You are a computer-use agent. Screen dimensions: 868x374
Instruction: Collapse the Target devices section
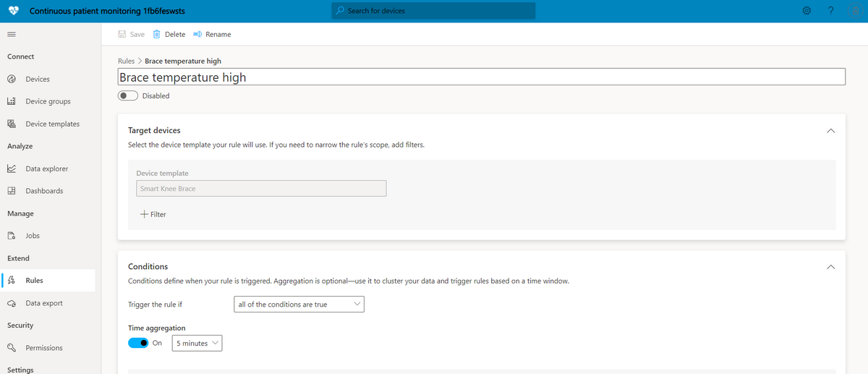pos(830,131)
